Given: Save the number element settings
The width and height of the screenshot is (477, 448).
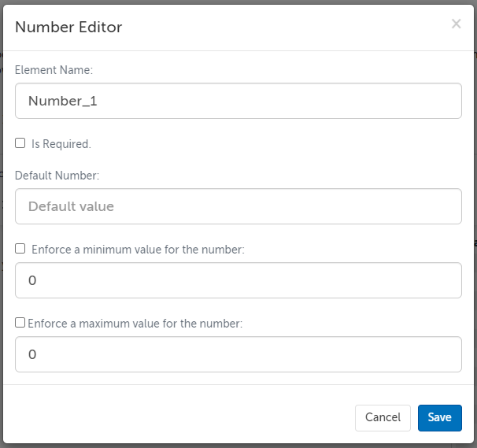Looking at the screenshot, I should coord(439,417).
